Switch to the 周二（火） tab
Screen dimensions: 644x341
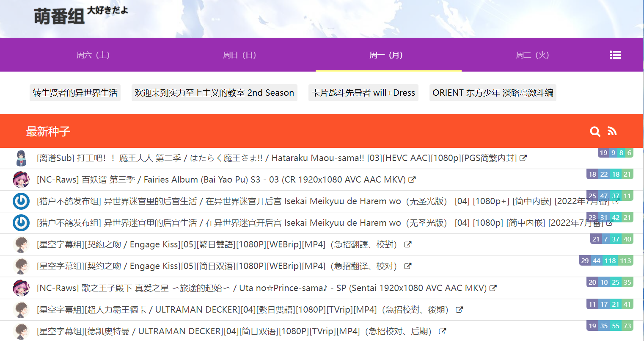tap(533, 55)
